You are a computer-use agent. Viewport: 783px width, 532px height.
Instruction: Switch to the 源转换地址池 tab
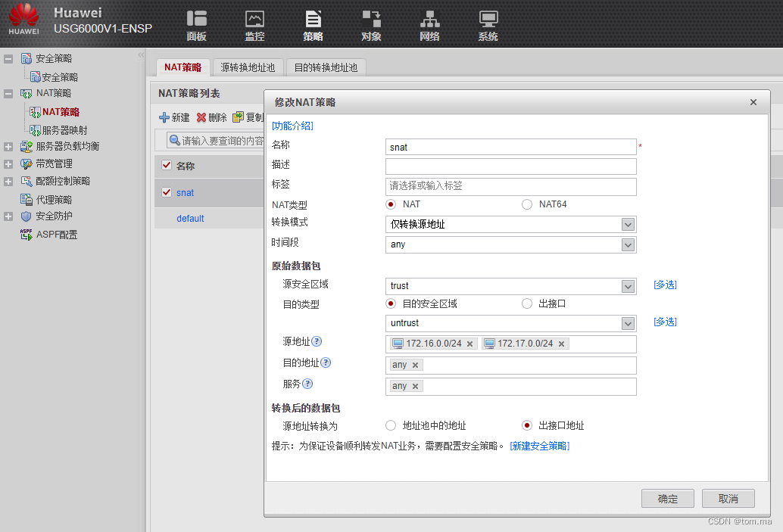(x=248, y=67)
